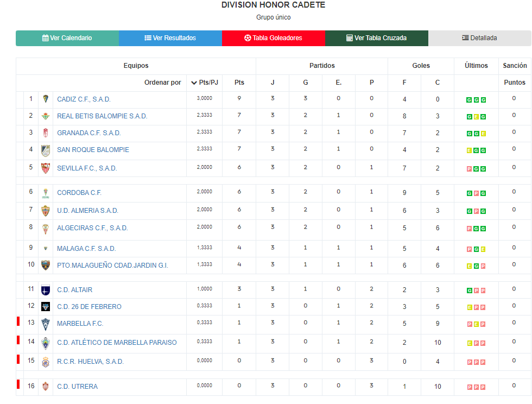This screenshot has height=404, width=532.
Task: Open the Ver Resultados tab
Action: click(170, 38)
